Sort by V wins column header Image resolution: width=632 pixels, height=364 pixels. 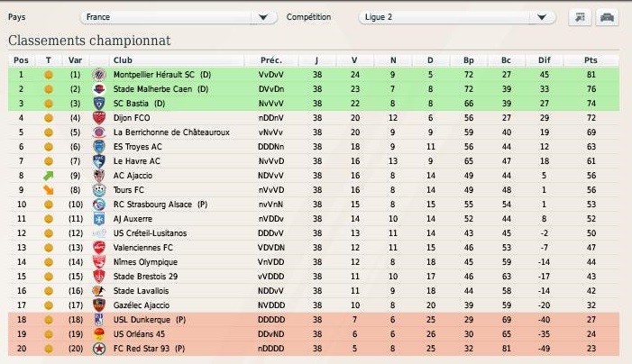[354, 60]
